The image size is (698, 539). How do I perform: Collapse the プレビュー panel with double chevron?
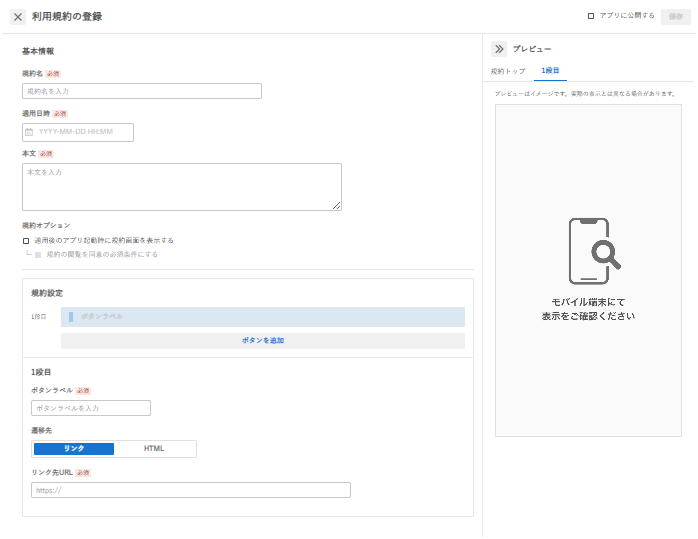click(x=499, y=49)
